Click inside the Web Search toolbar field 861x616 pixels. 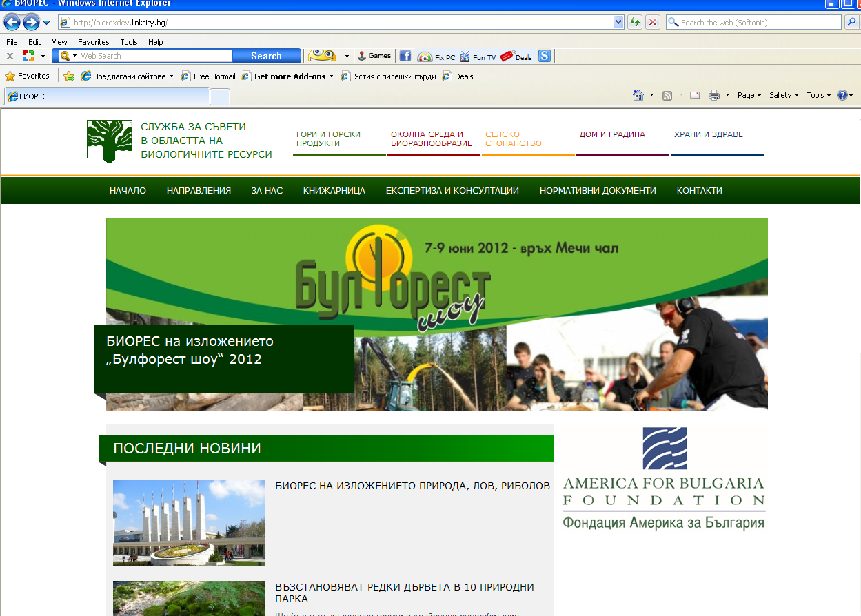[155, 56]
